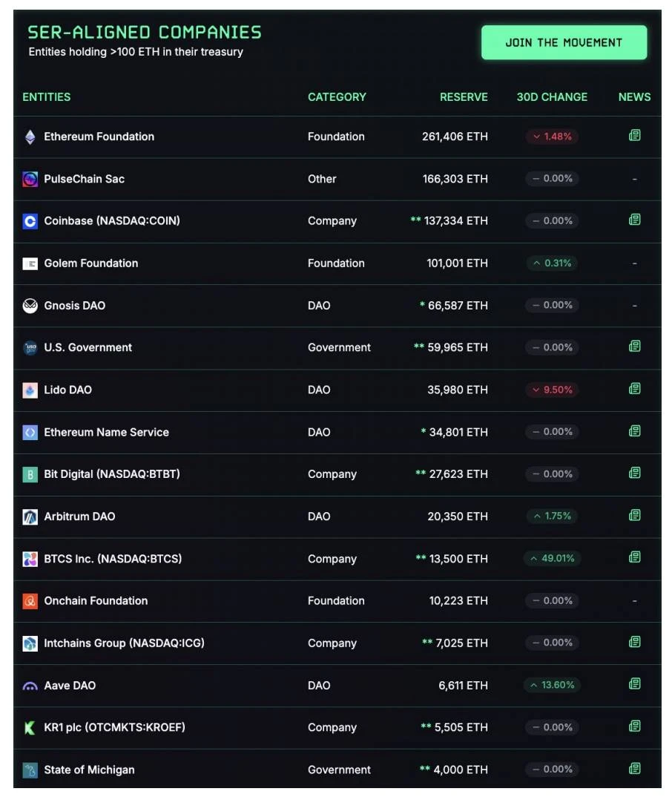672x800 pixels.
Task: Toggle the 1.48% change badge on Ethereum Foundation
Action: (551, 137)
